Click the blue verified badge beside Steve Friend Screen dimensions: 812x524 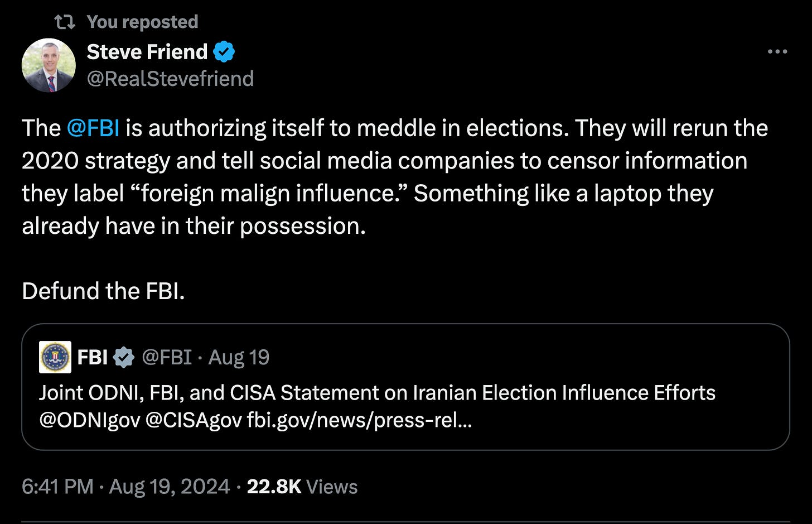coord(224,52)
